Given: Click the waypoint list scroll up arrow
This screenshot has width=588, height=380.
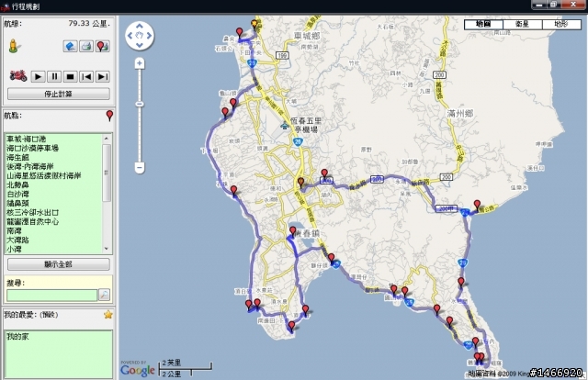Looking at the screenshot, I should click(107, 139).
